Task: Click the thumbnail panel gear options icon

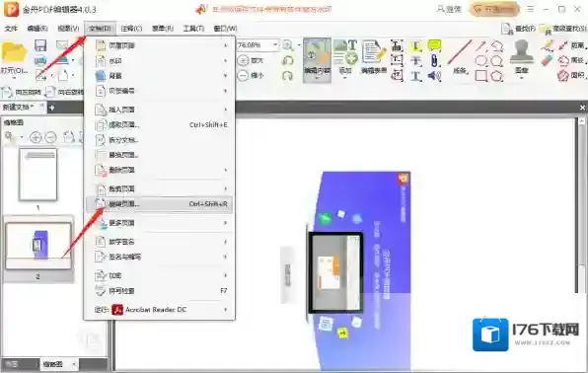Action: [x=9, y=136]
